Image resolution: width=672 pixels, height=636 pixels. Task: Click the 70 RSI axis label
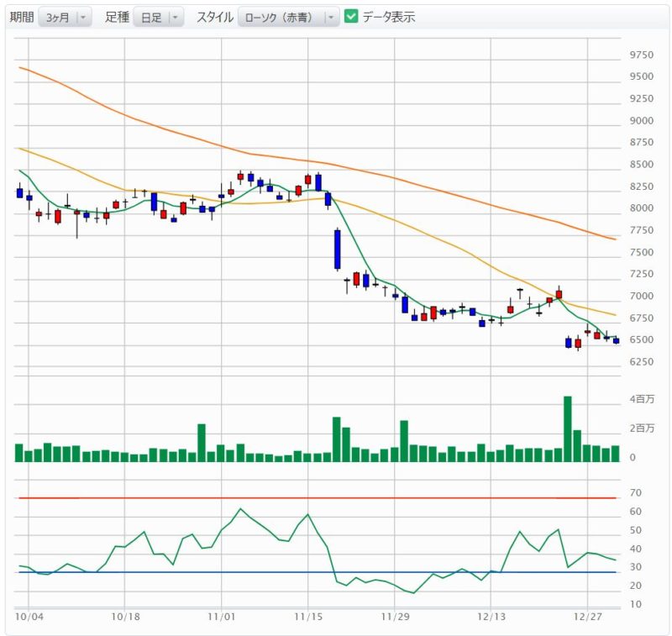[636, 493]
